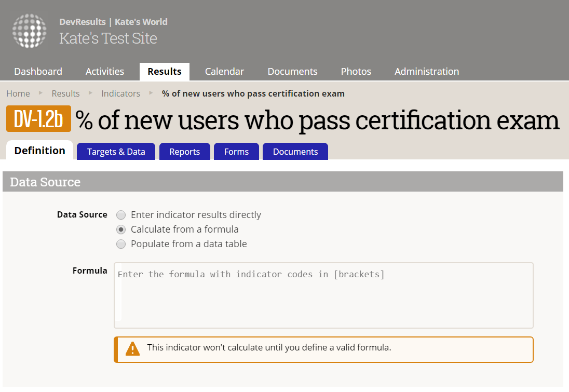Click the Kate's Test Site title
This screenshot has width=569, height=392.
pyautogui.click(x=108, y=38)
